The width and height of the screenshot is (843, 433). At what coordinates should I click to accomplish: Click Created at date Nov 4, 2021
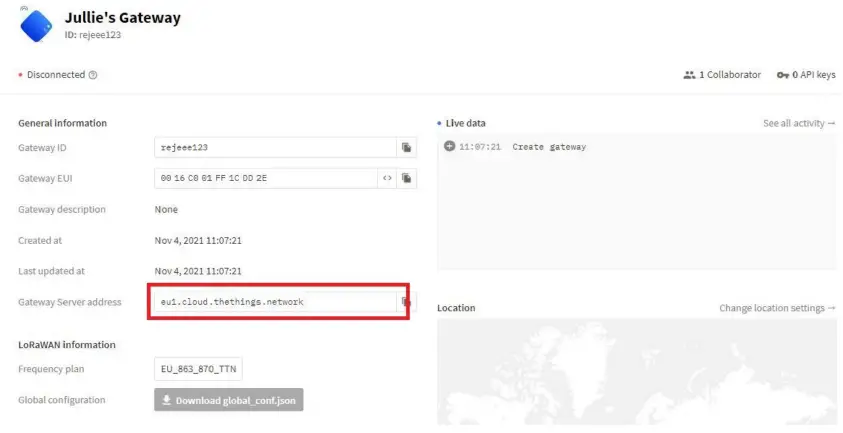(x=198, y=240)
